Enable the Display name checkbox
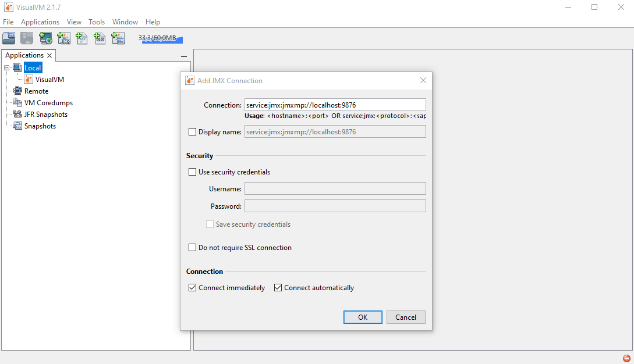Viewport: 634px width, 364px height. [x=193, y=132]
